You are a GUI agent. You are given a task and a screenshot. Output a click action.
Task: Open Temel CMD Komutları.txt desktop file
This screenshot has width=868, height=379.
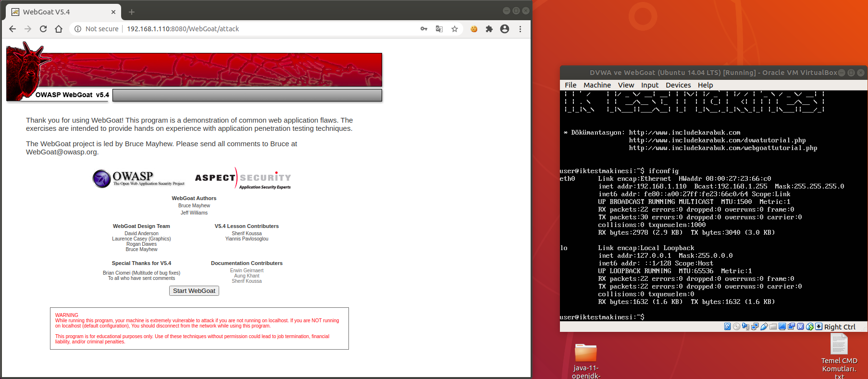(839, 356)
